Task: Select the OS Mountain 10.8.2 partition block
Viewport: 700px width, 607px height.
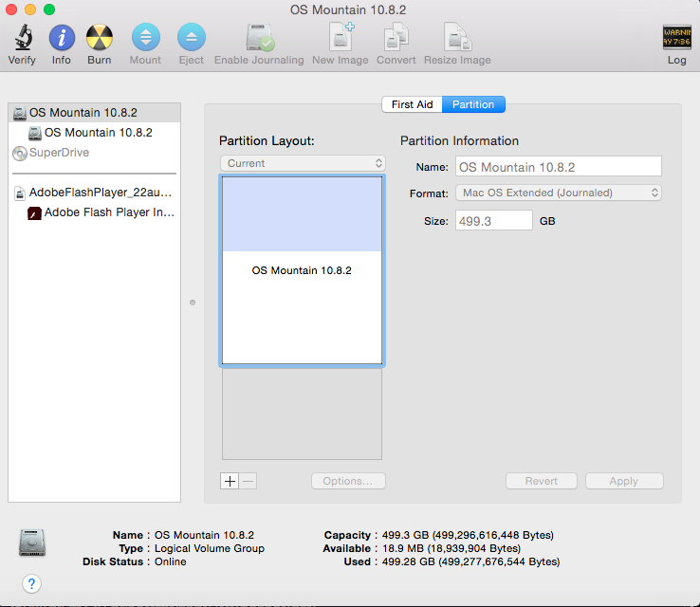Action: (x=303, y=270)
